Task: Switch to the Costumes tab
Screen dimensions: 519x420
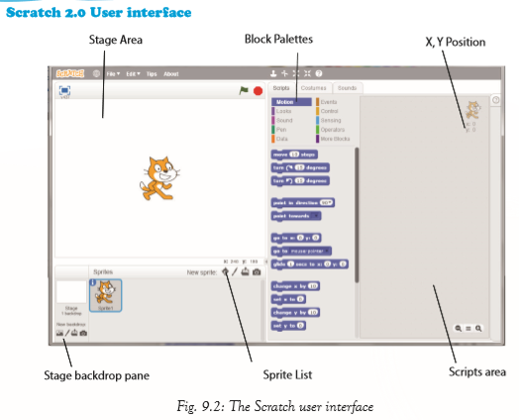Action: [x=313, y=88]
